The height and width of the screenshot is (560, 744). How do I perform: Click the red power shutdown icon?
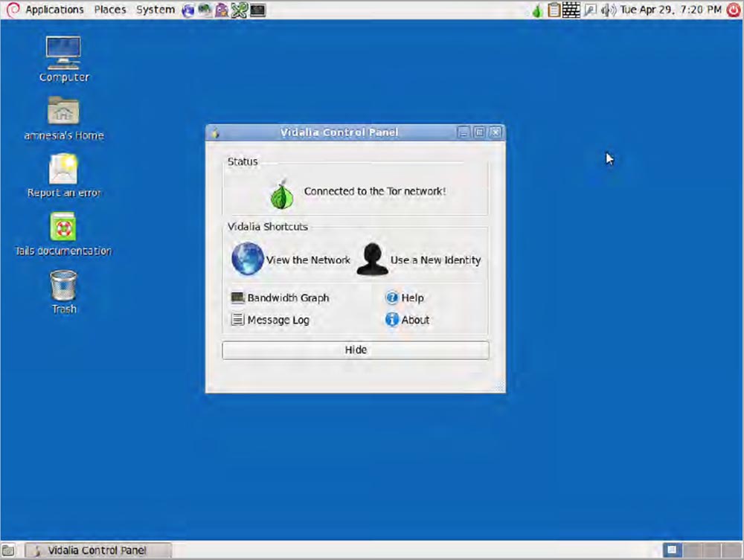coord(734,10)
